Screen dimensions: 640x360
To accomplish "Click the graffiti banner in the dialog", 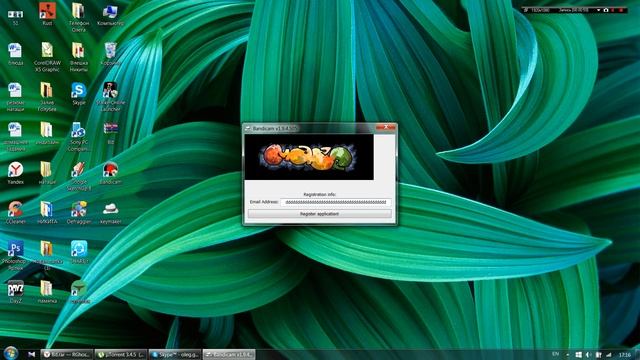I will point(309,157).
